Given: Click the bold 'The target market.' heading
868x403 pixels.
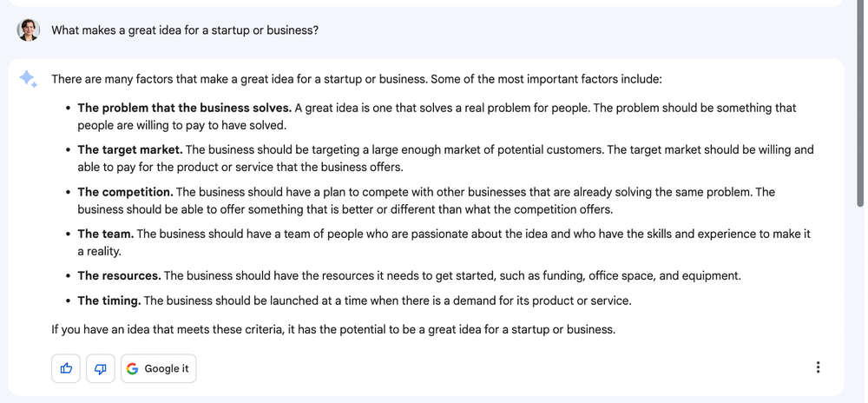Looking at the screenshot, I should pos(130,150).
